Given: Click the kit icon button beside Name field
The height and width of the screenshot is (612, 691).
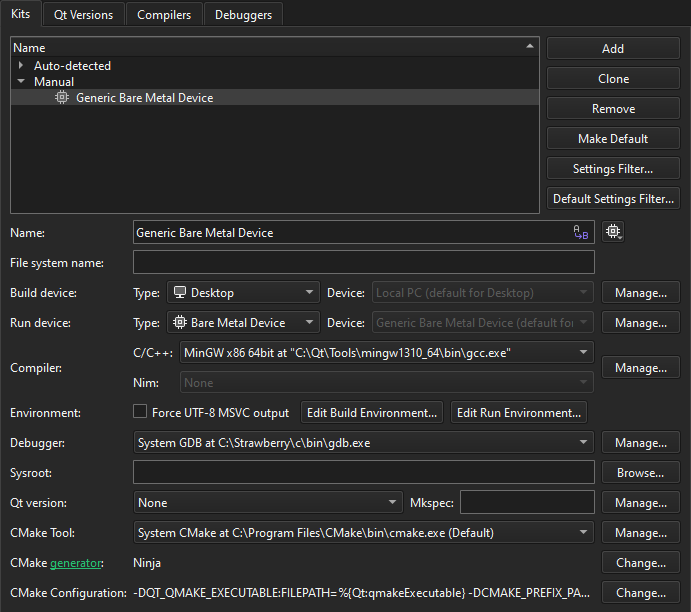Looking at the screenshot, I should tap(613, 232).
